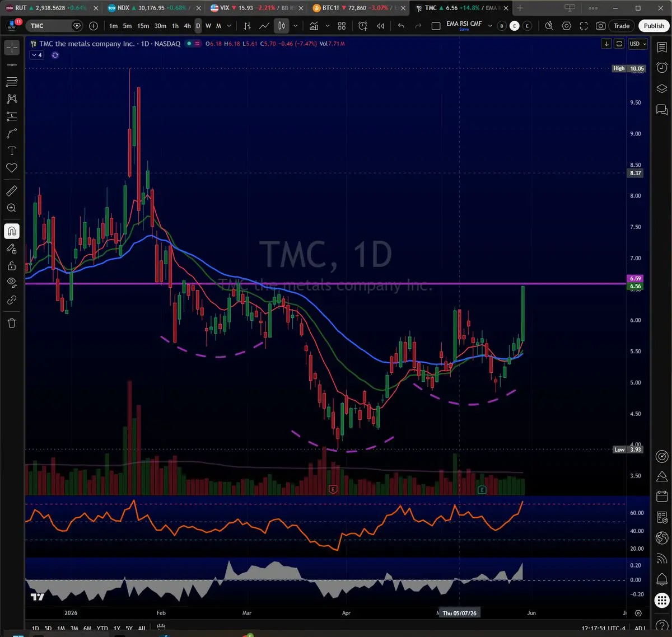
Task: Enter fullscreen chart mode
Action: tap(584, 26)
